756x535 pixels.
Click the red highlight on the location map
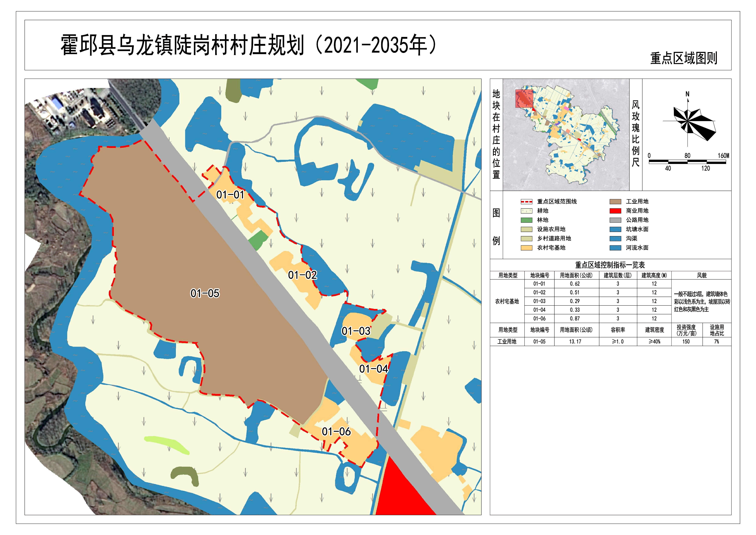pos(524,99)
